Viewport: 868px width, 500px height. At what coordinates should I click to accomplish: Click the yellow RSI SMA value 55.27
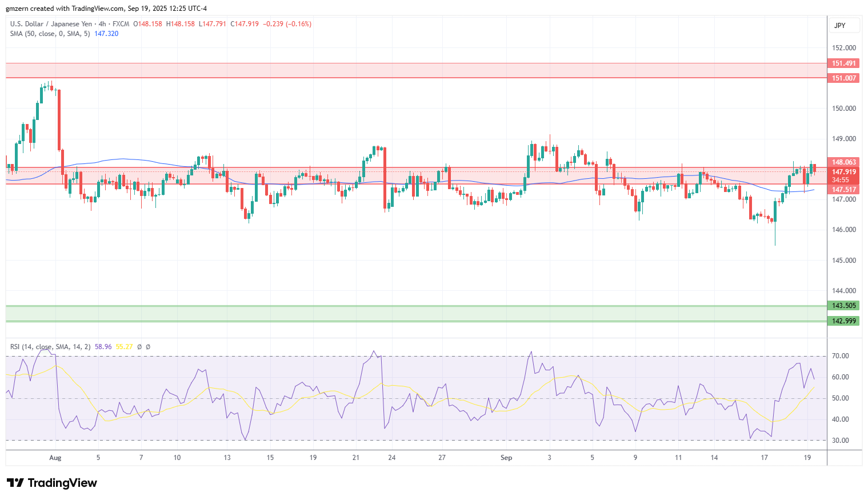124,347
